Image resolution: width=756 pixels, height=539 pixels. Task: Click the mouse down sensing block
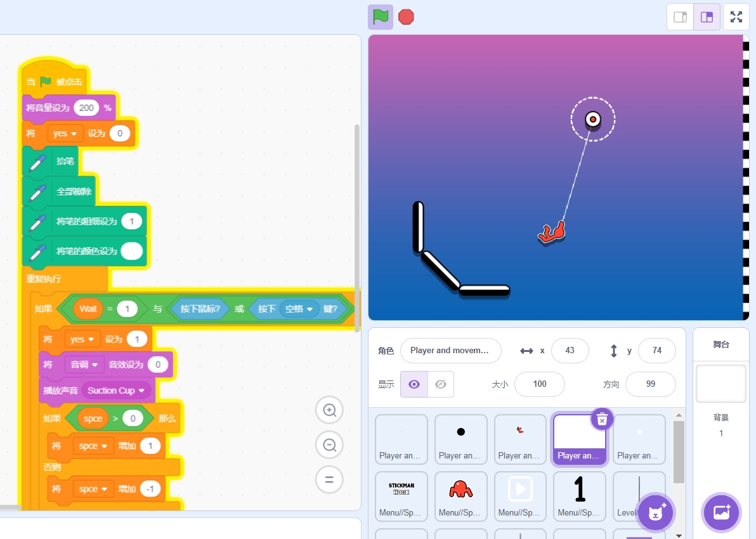coord(200,309)
